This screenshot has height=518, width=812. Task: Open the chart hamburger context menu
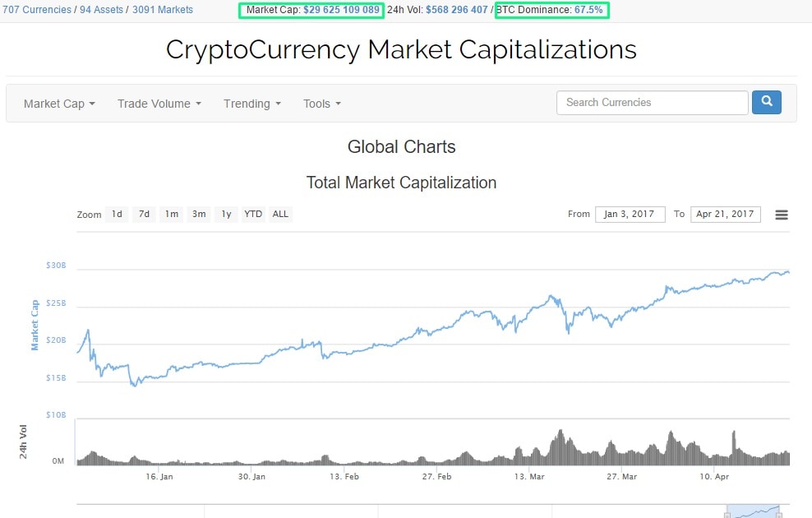click(782, 215)
